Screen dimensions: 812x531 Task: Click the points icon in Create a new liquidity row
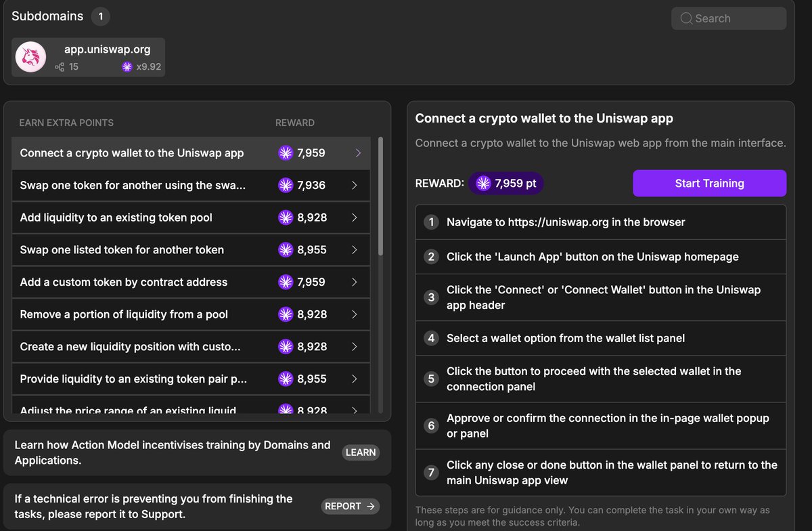286,347
